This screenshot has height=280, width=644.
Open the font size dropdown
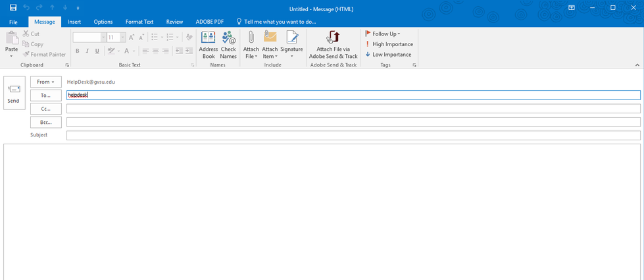click(122, 38)
